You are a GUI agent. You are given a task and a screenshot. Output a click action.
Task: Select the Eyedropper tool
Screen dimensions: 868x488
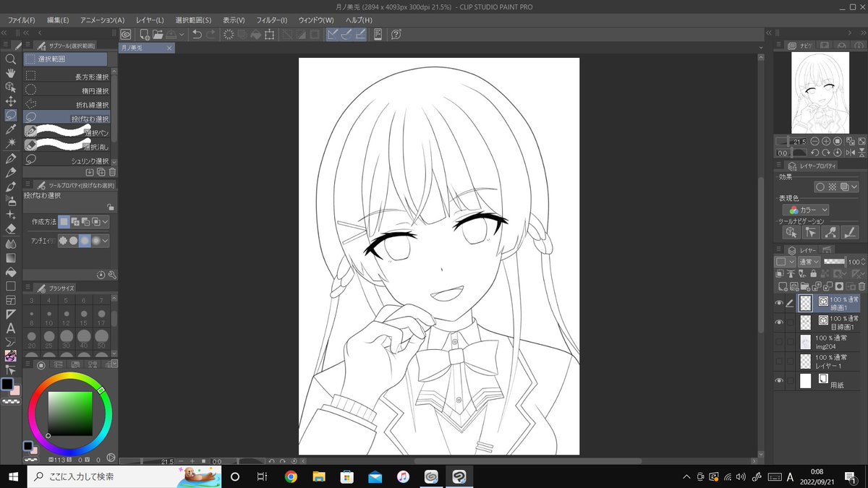pyautogui.click(x=11, y=129)
